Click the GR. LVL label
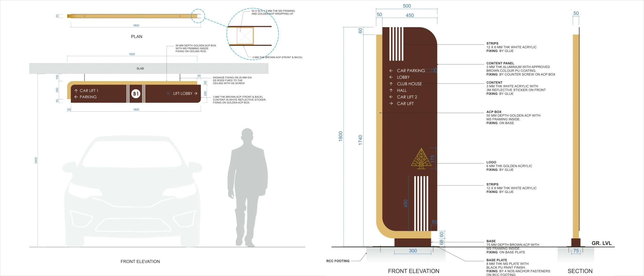 [x=601, y=243]
